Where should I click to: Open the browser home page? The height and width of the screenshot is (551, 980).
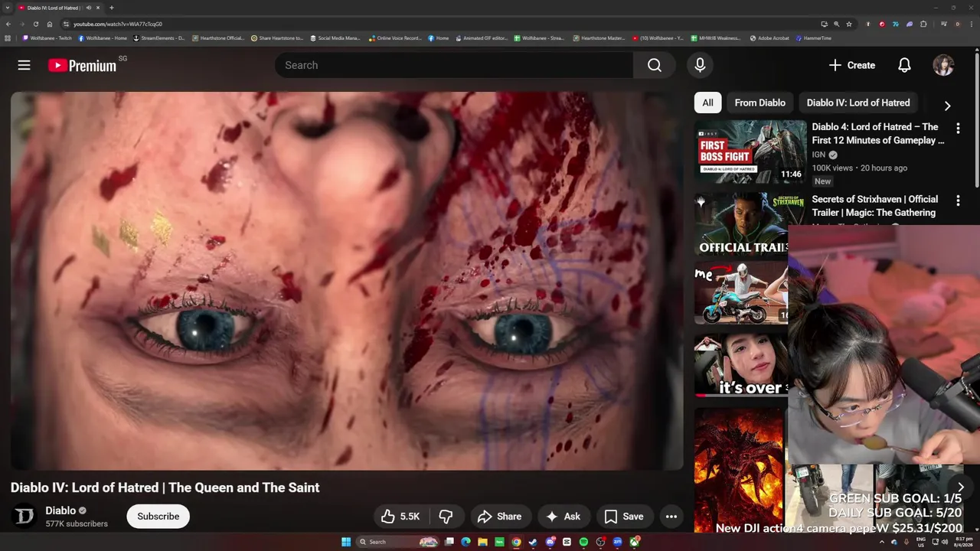point(50,24)
